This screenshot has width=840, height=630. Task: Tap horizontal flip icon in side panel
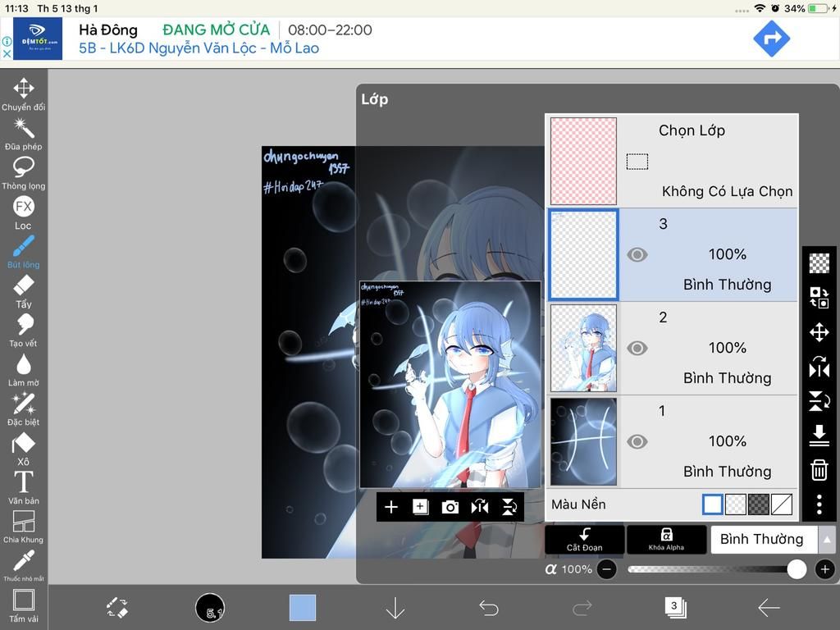coord(819,367)
